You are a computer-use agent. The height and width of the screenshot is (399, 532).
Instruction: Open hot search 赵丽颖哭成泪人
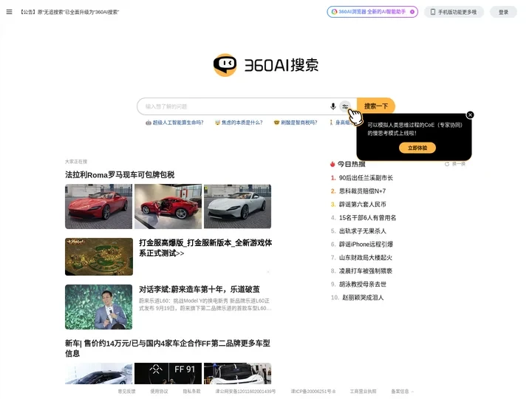363,298
